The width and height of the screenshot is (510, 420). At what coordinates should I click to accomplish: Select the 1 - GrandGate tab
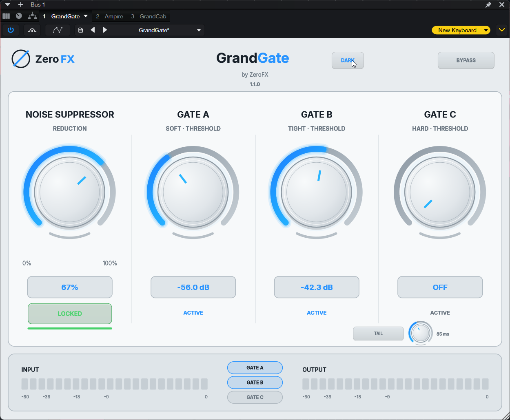(x=61, y=16)
